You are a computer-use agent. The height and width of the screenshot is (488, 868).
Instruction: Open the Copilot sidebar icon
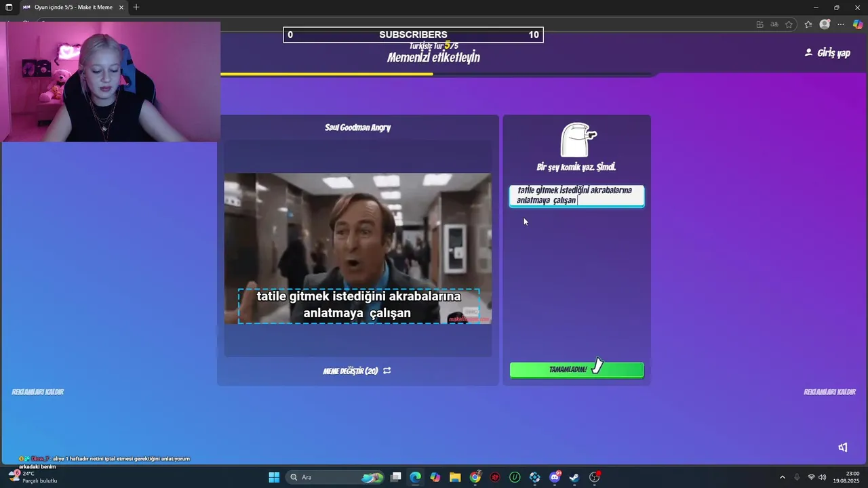(x=858, y=24)
